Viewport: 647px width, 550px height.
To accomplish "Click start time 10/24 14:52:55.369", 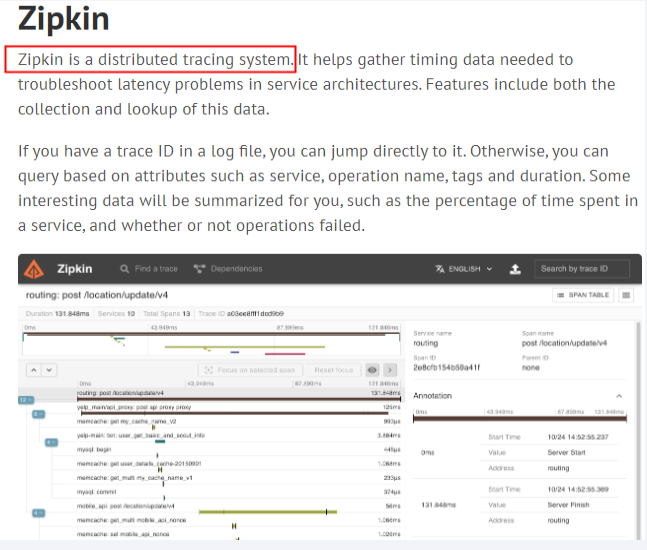I will (x=578, y=489).
